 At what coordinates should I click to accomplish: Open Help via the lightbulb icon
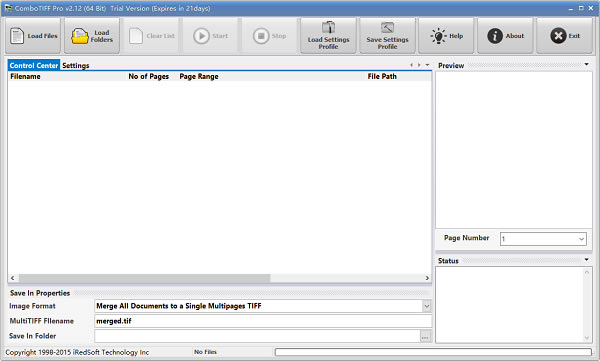pos(439,36)
